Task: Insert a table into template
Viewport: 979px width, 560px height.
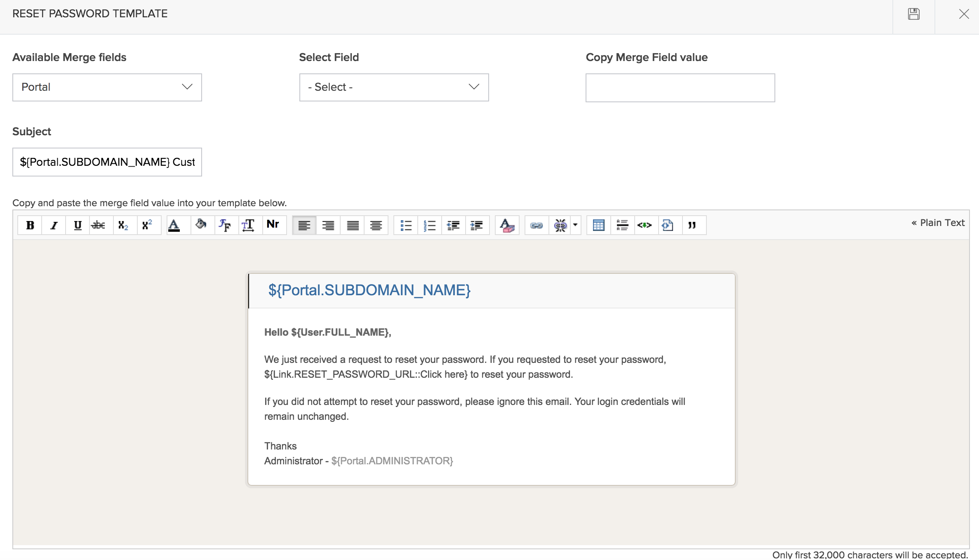Action: 598,225
